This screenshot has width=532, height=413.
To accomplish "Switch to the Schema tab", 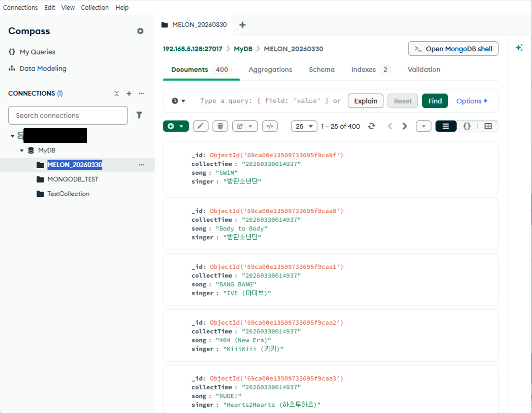I will (x=322, y=69).
